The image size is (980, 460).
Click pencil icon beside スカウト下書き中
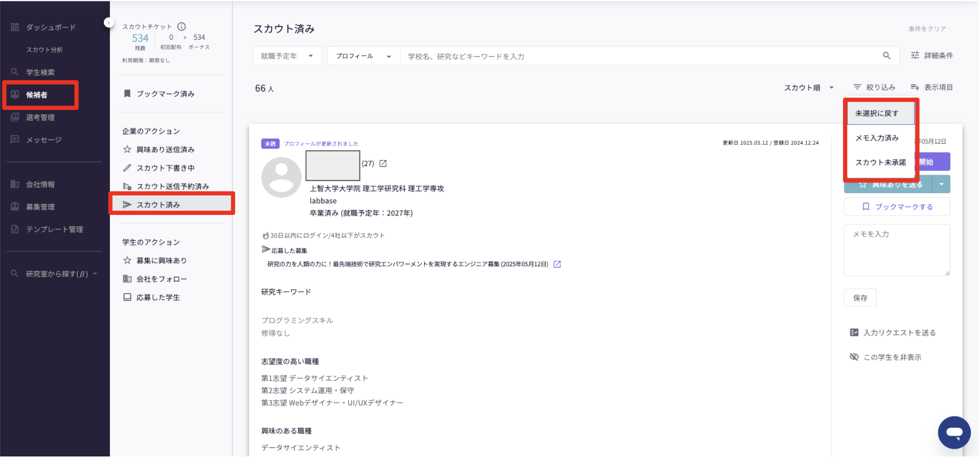click(127, 168)
